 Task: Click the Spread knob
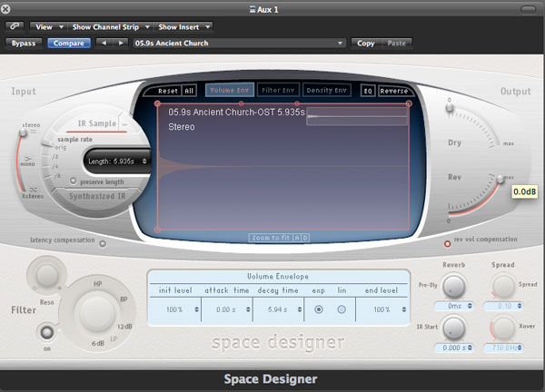point(503,287)
